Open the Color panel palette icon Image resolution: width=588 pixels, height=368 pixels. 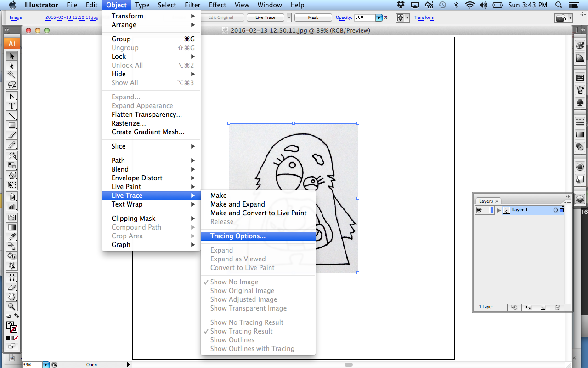coord(580,46)
